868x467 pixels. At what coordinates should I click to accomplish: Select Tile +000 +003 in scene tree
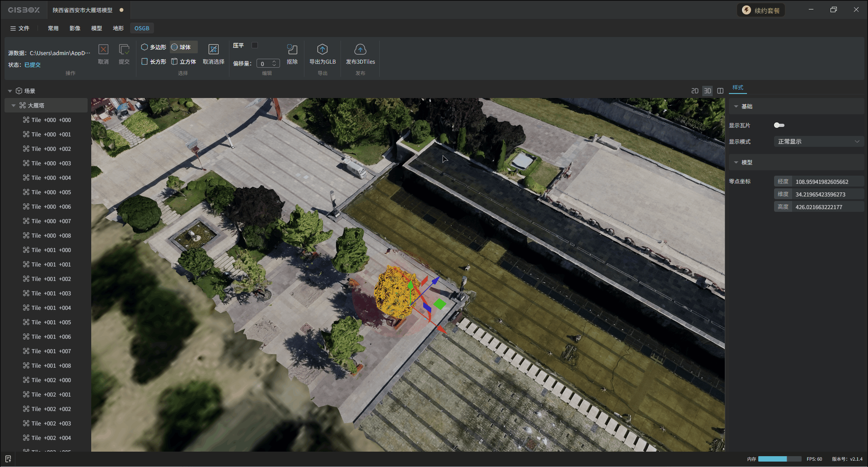coord(51,163)
